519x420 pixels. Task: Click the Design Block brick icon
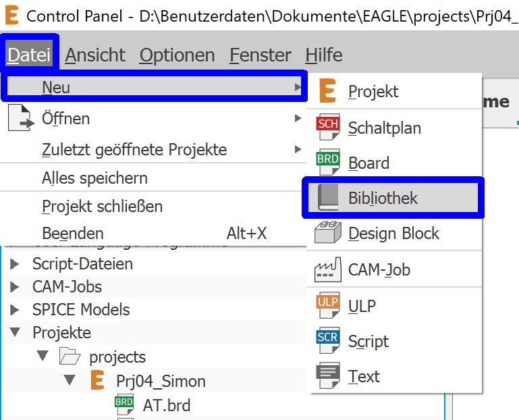(x=328, y=234)
